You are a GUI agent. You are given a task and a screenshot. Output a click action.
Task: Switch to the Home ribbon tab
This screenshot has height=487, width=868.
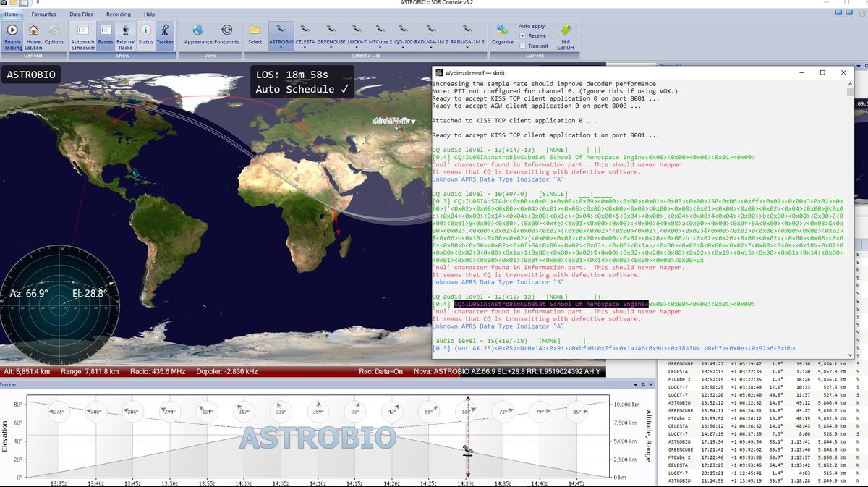point(11,14)
